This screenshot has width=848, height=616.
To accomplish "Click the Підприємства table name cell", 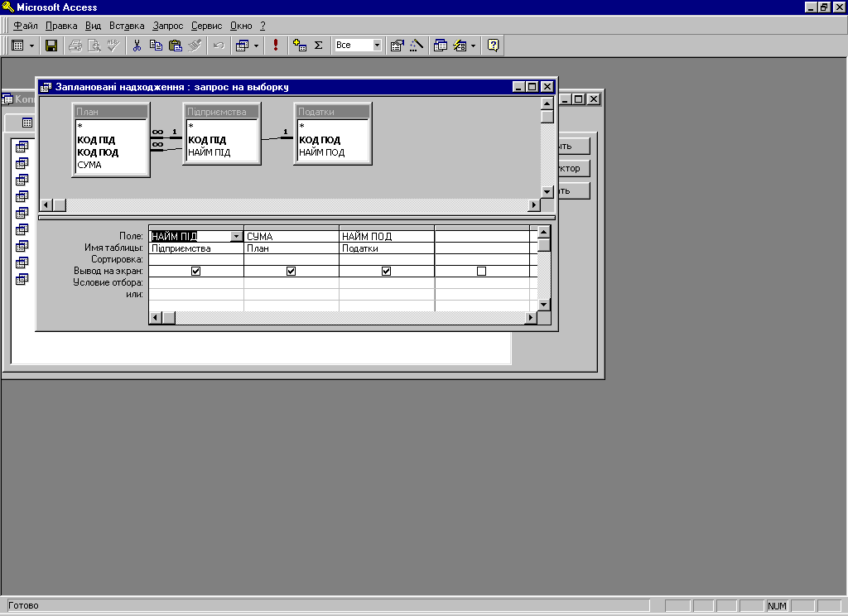I will tap(195, 248).
